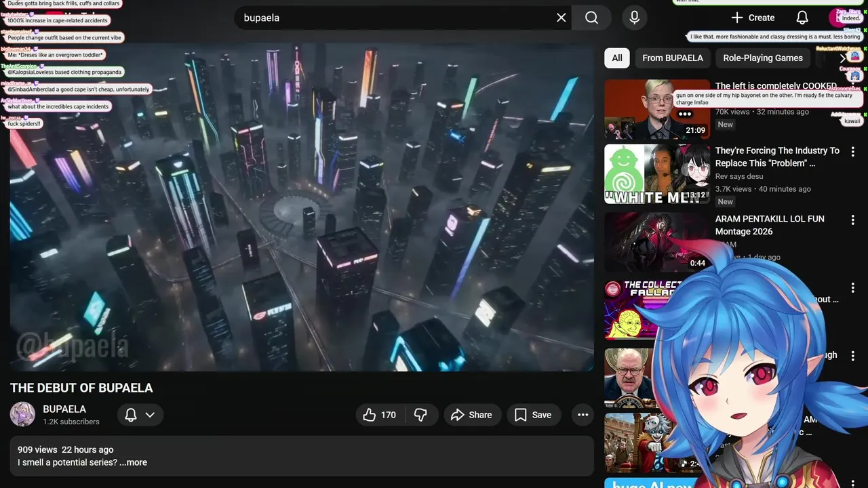The image size is (868, 488).
Task: Dislike the video with thumbs down
Action: pyautogui.click(x=420, y=415)
